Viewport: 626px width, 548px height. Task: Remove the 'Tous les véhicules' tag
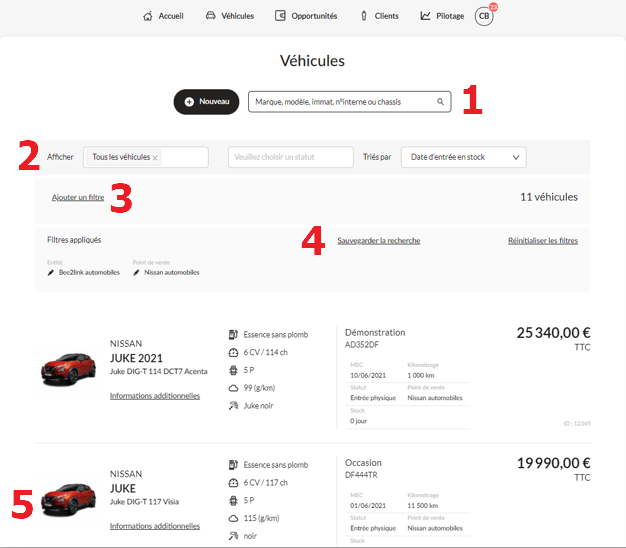click(x=155, y=158)
